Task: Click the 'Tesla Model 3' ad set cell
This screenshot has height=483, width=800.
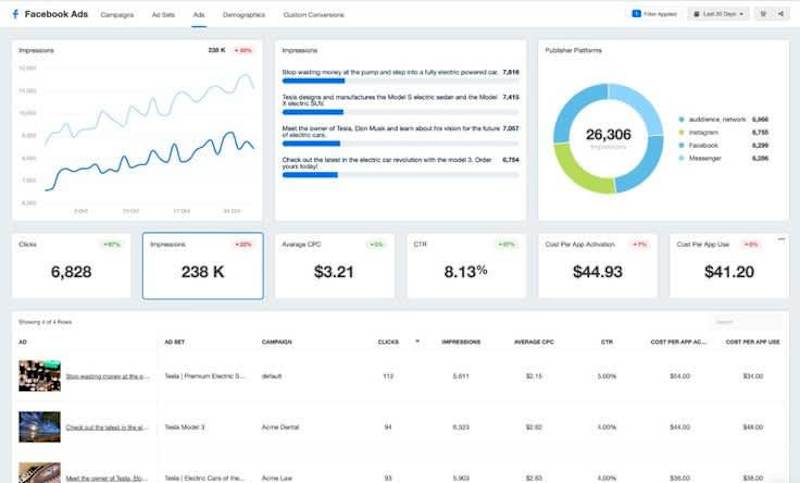Action: click(x=184, y=427)
